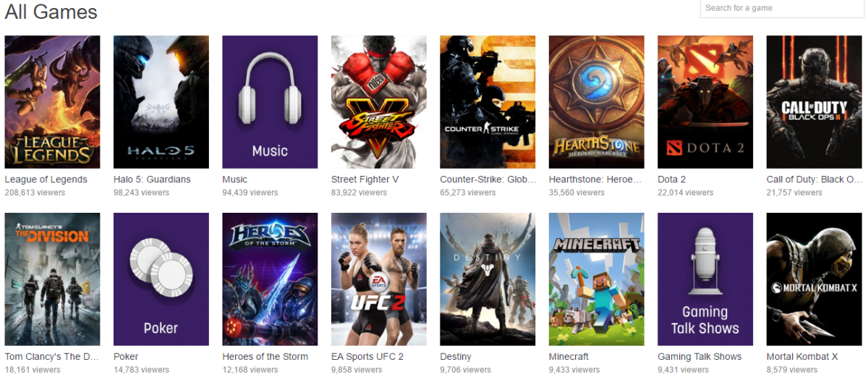Open the Counter-Strike cover image
Viewport: 868px width, 388px height.
click(x=488, y=102)
